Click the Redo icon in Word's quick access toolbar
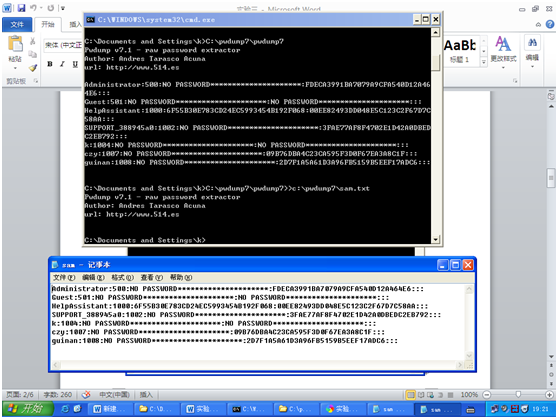558x419 pixels. point(51,7)
